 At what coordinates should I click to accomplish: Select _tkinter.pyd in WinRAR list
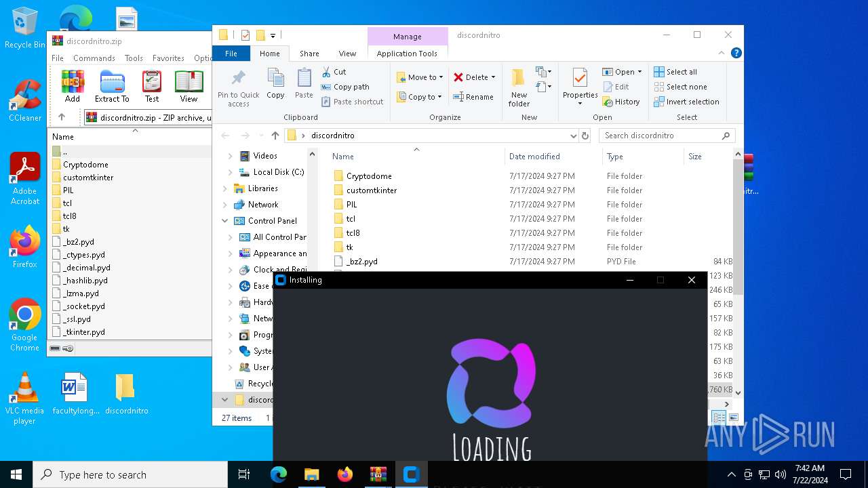[84, 332]
